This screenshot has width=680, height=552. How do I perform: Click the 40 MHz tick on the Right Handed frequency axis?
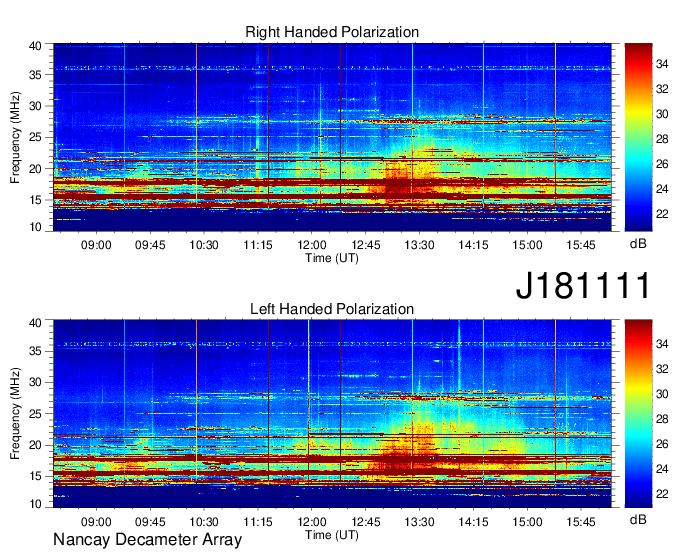(35, 46)
